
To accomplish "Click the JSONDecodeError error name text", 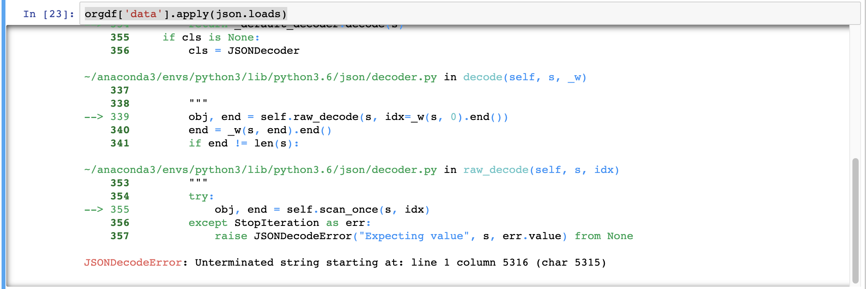I will [x=133, y=263].
